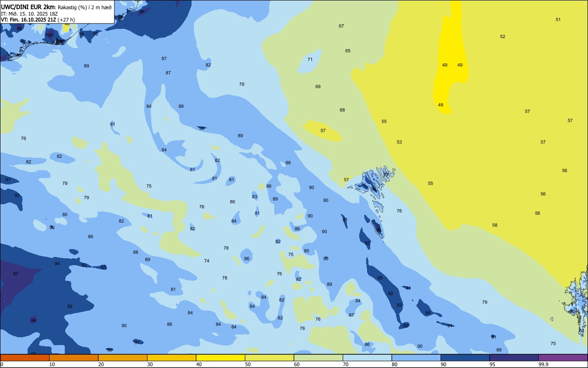The height and width of the screenshot is (368, 588).
Task: Click the initial time 'IT: Mið. 15. 10. 2025 18Z'
Action: point(29,14)
